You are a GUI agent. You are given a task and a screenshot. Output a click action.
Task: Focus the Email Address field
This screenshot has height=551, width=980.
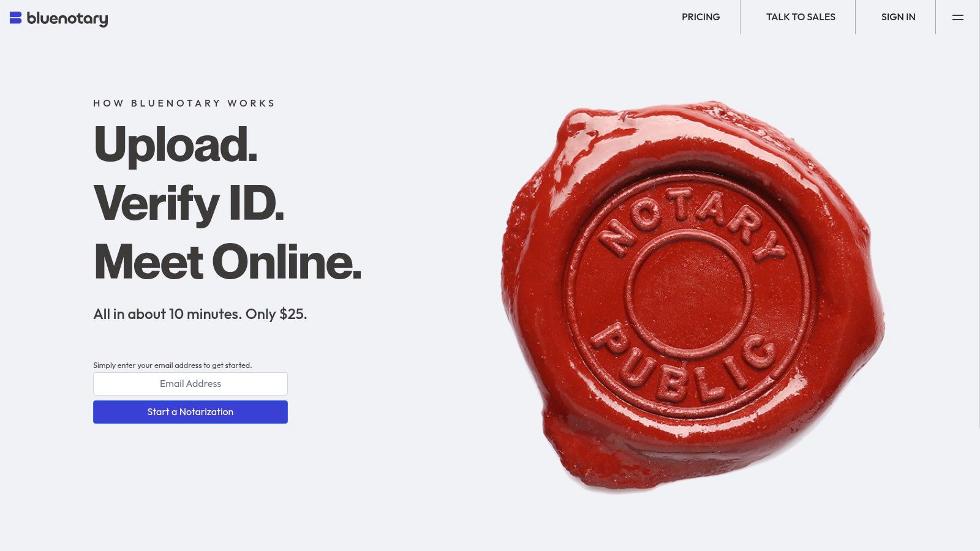pyautogui.click(x=190, y=384)
